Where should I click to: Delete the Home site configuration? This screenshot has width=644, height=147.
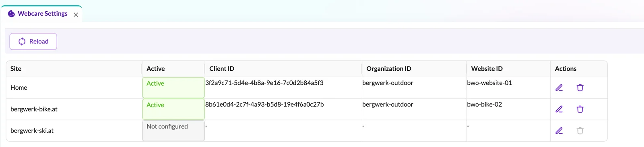point(580,88)
